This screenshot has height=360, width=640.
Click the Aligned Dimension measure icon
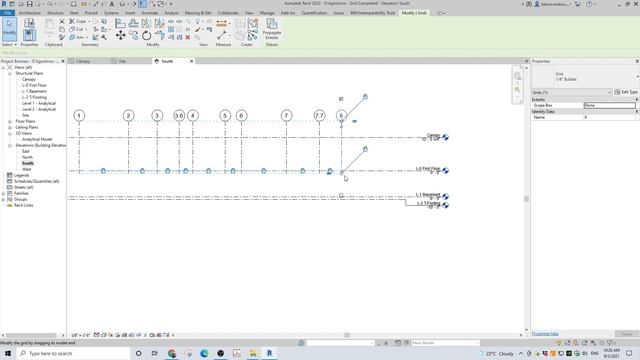(221, 24)
